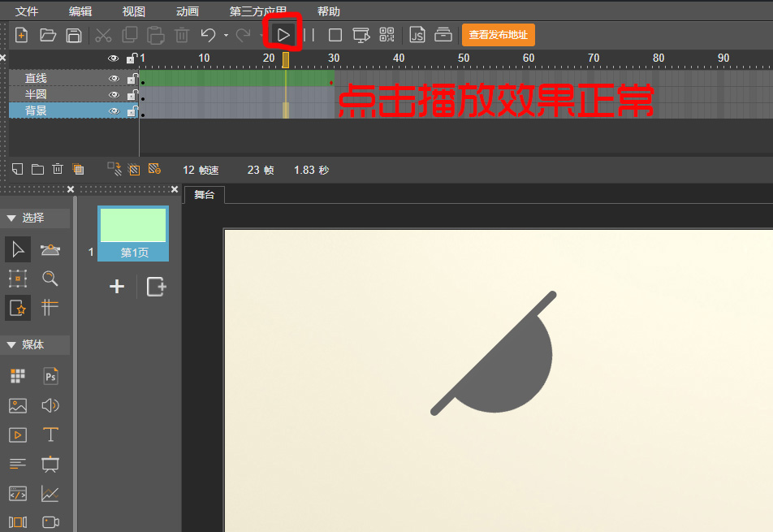773x532 pixels.
Task: Create a new layer folder
Action: (37, 169)
